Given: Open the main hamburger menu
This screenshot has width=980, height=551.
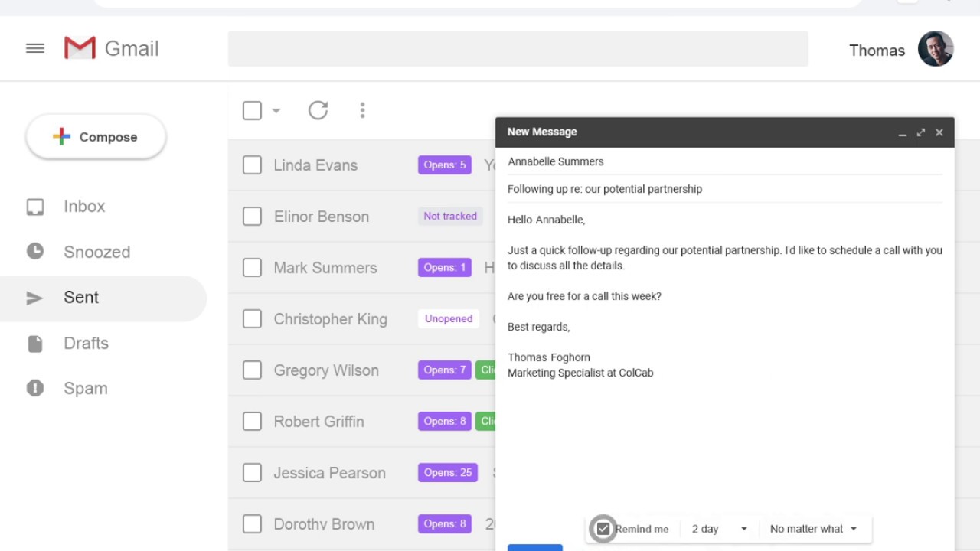Looking at the screenshot, I should pyautogui.click(x=35, y=49).
